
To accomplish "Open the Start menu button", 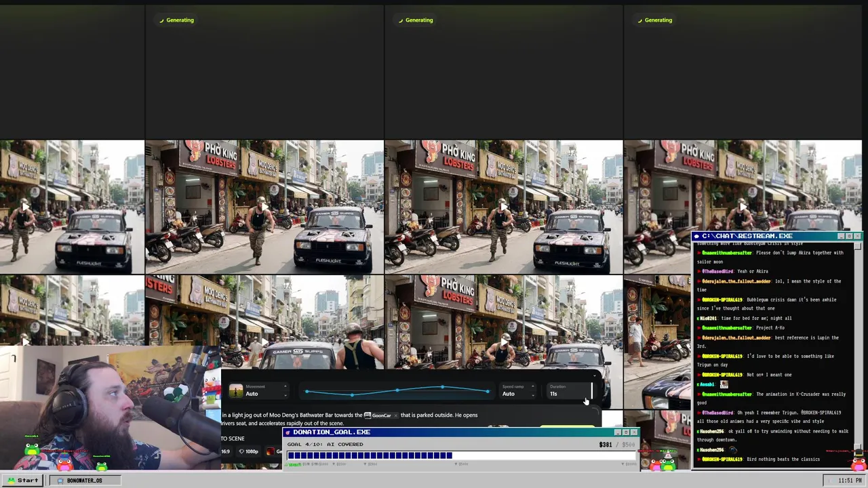I will tap(23, 480).
